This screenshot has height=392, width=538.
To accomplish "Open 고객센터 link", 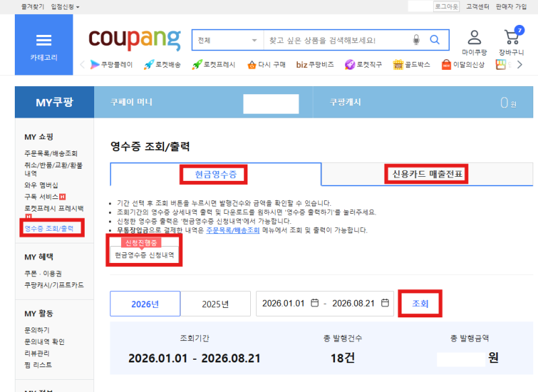I will pos(477,7).
